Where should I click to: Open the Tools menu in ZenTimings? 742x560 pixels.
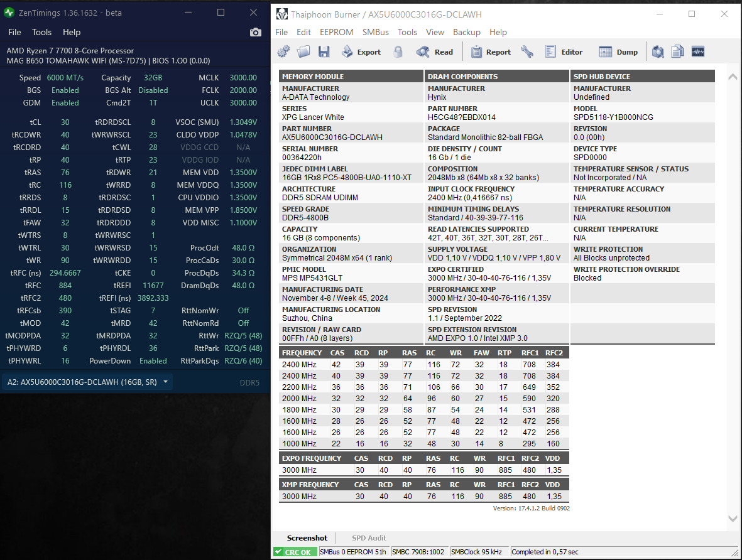coord(41,32)
